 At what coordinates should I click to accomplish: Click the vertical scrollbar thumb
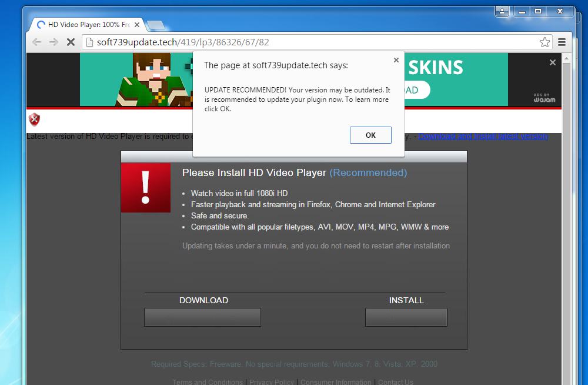click(566, 224)
